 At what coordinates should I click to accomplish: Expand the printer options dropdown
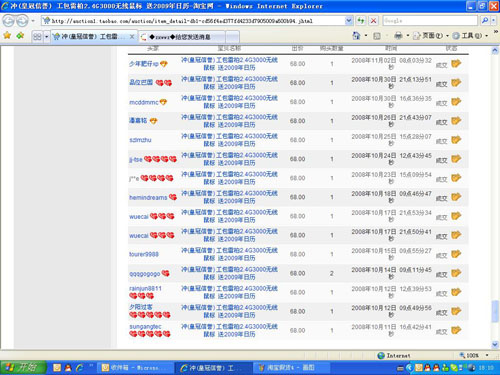tap(407, 35)
